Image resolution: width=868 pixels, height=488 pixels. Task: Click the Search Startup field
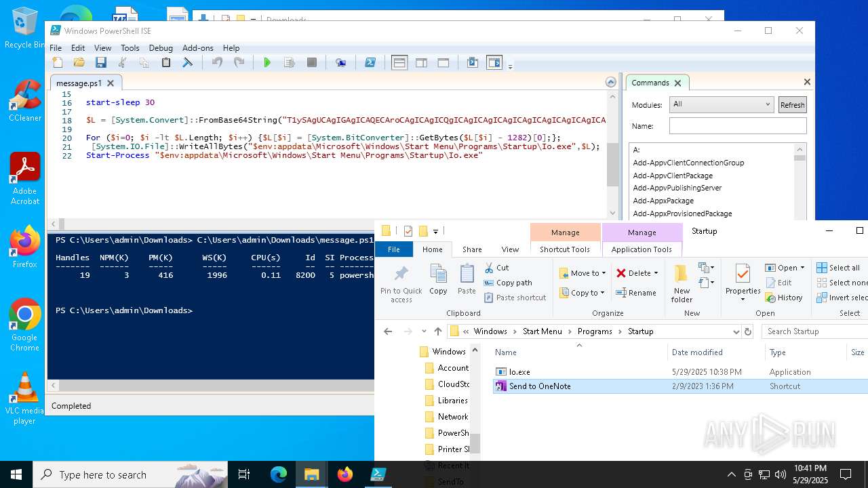point(816,331)
